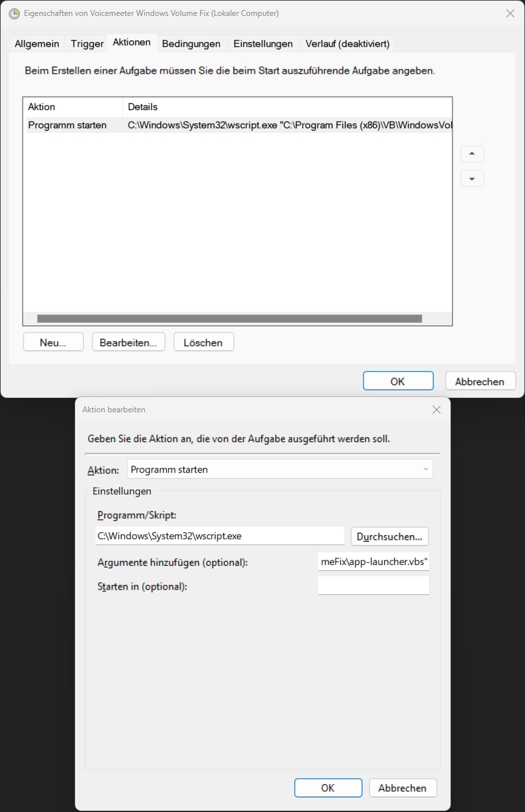Click Abbrechen in Aktion bearbeiten dialog
This screenshot has height=812, width=525.
pos(403,788)
